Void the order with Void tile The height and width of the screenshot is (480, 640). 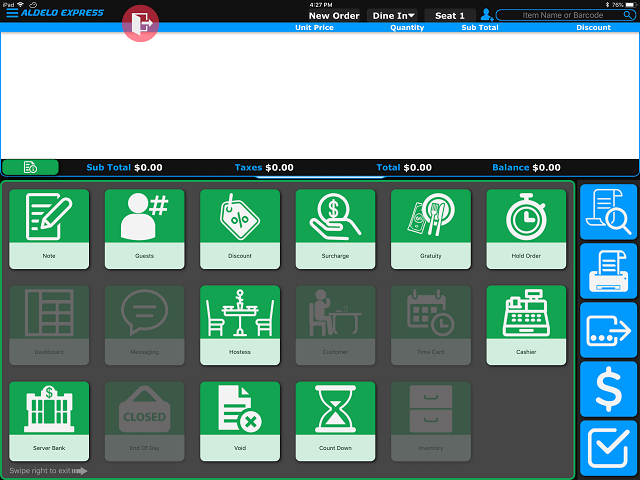pos(239,421)
